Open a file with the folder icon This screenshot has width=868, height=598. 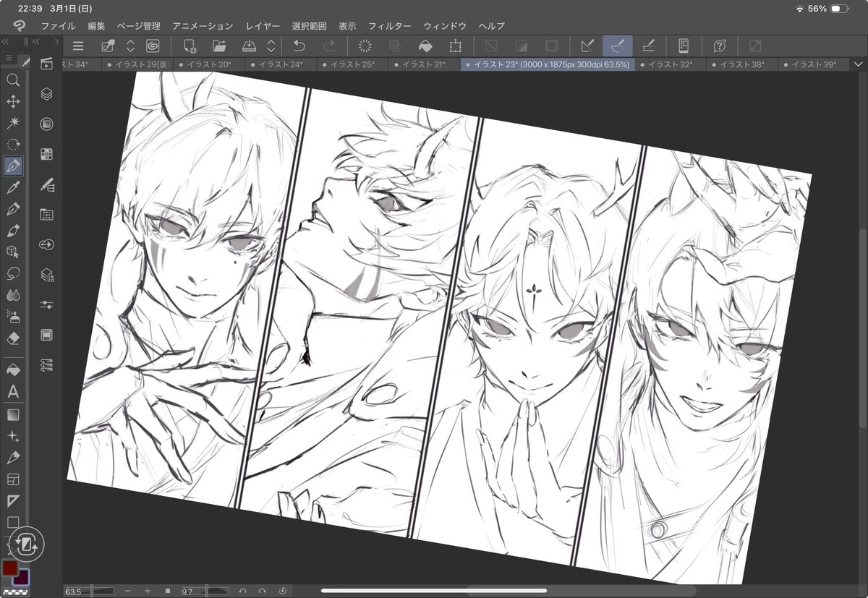coord(220,46)
